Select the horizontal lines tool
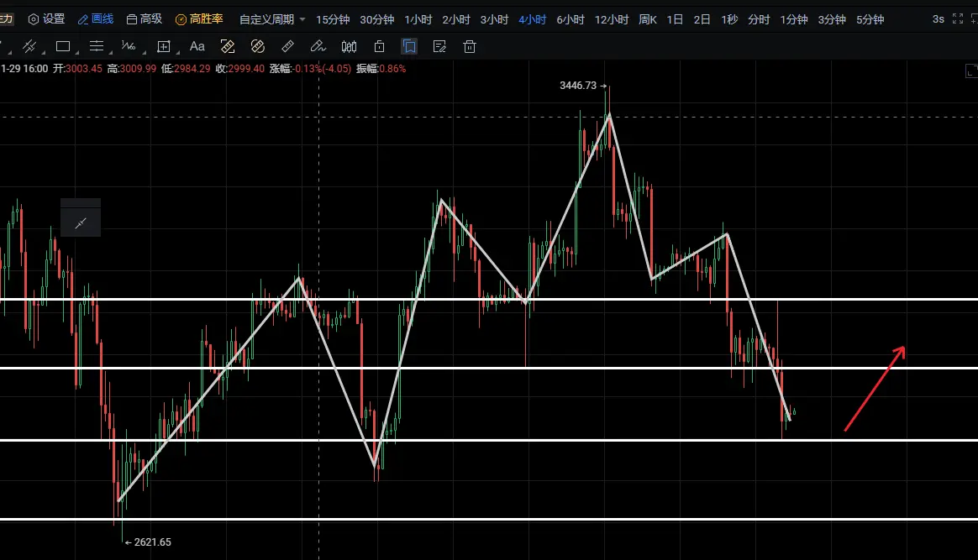978x560 pixels. pos(96,46)
